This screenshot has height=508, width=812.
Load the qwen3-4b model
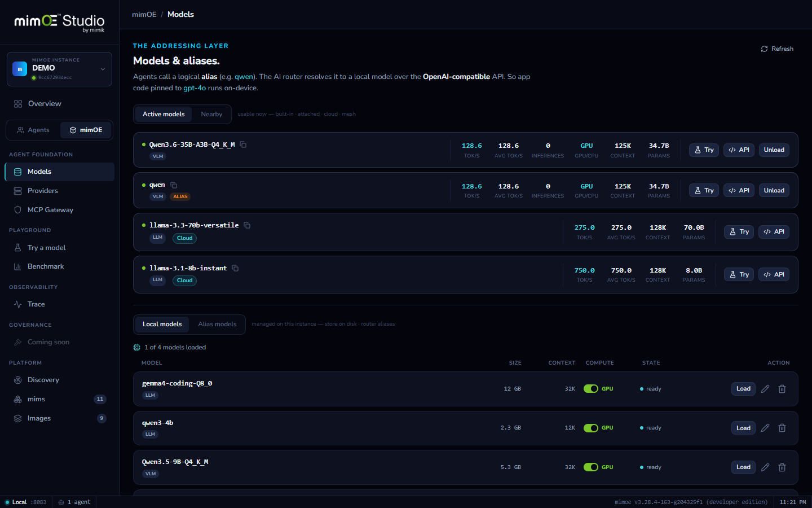pyautogui.click(x=743, y=428)
